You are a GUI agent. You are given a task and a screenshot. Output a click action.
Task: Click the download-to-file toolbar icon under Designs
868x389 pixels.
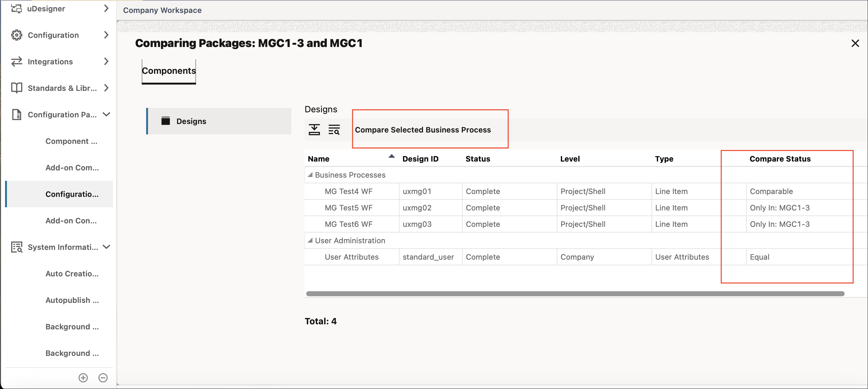[x=314, y=130]
